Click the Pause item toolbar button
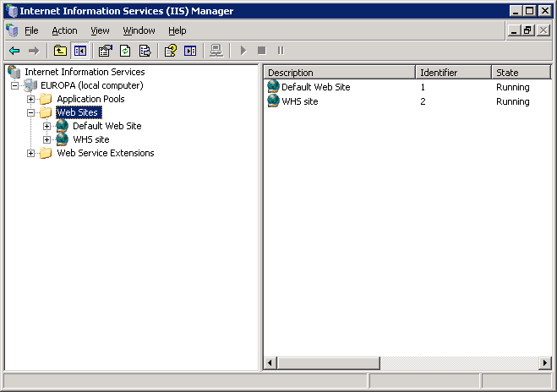The height and width of the screenshot is (392, 557). pyautogui.click(x=281, y=51)
